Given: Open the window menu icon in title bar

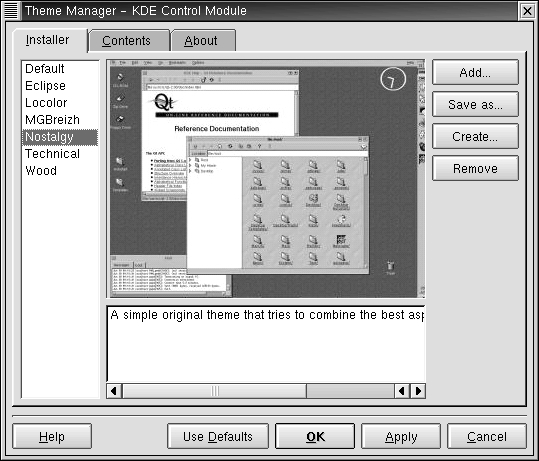Looking at the screenshot, I should [11, 11].
